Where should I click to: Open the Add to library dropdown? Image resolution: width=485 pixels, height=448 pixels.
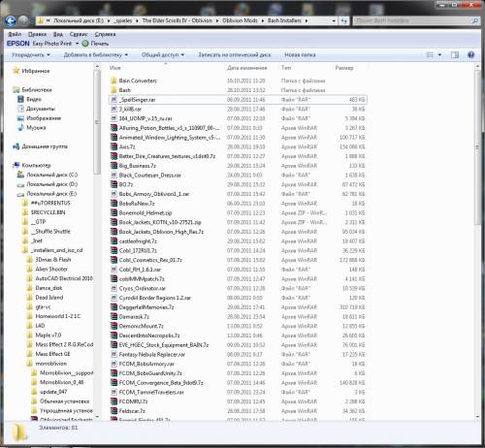96,54
